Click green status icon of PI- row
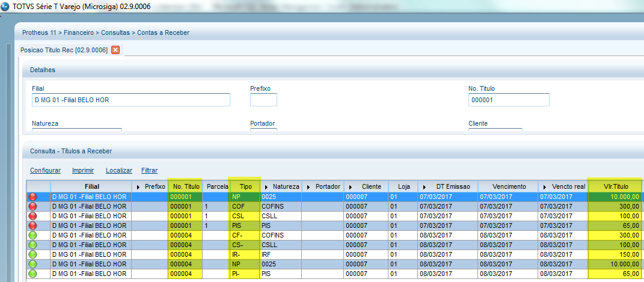The height and width of the screenshot is (282, 644). [33, 274]
